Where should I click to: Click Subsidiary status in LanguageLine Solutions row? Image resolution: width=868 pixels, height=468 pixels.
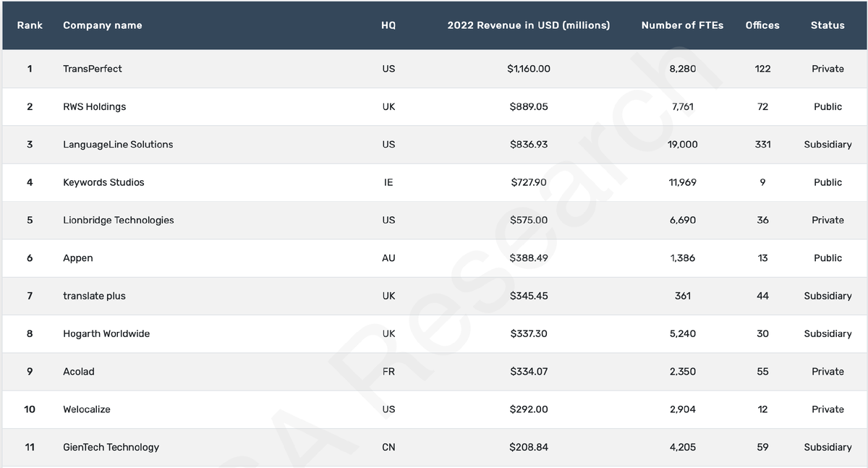point(827,145)
